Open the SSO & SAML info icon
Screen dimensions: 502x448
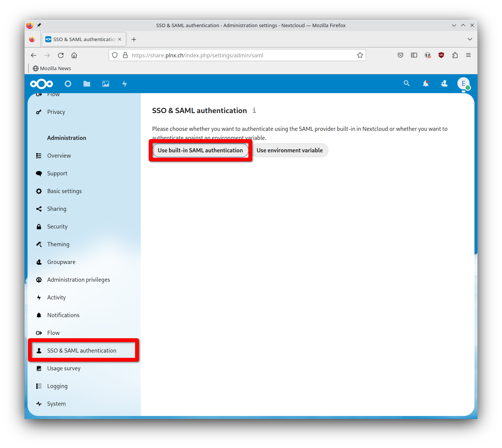[x=254, y=110]
